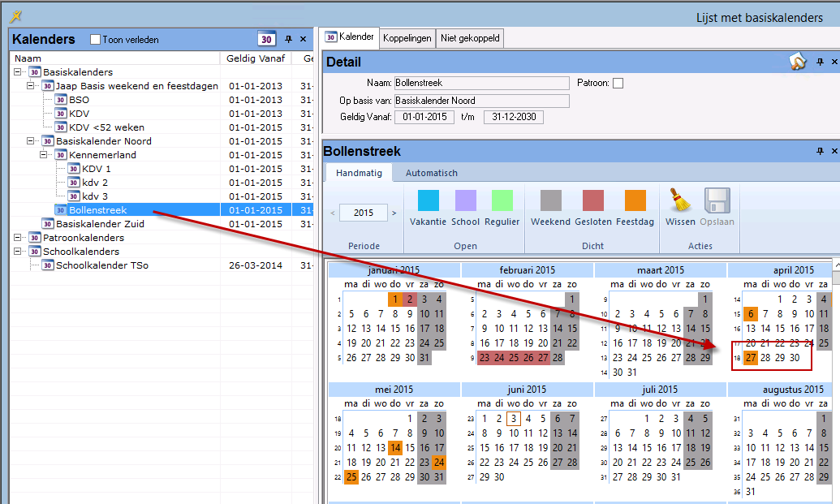Collapse the Kennemerland tree node
Image resolution: width=840 pixels, height=504 pixels.
pyautogui.click(x=44, y=155)
